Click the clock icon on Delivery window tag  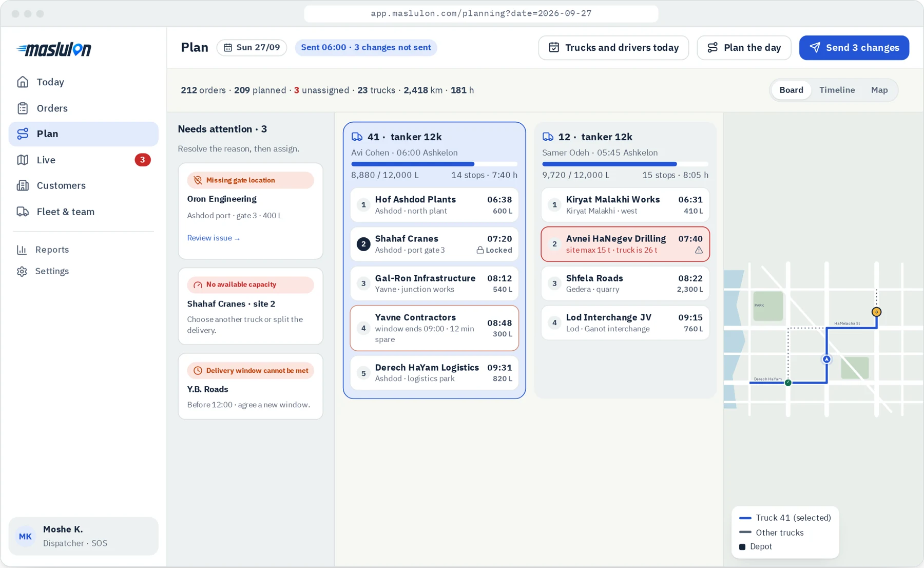click(x=198, y=371)
